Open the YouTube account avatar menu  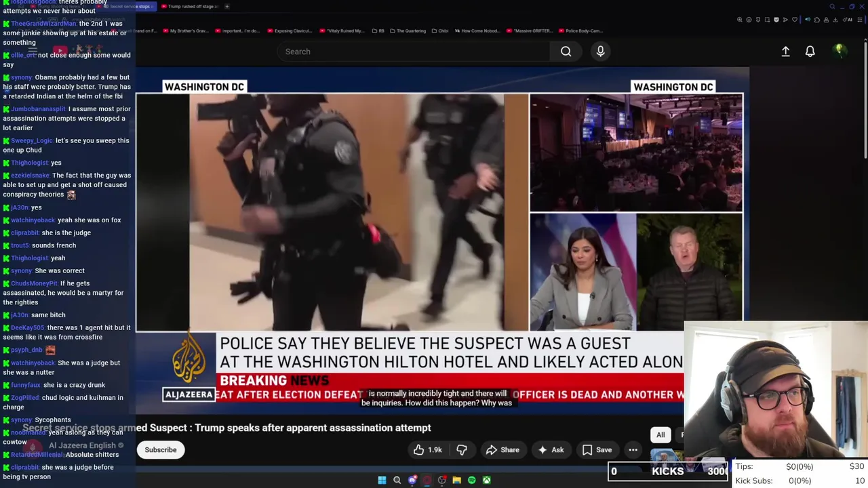[839, 51]
